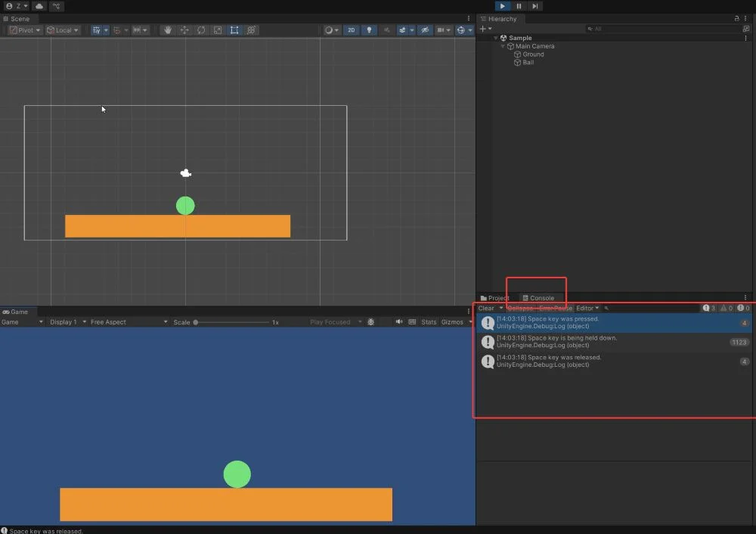Toggle Scene audio icon in Scene toolbar
The image size is (756, 534).
point(386,30)
